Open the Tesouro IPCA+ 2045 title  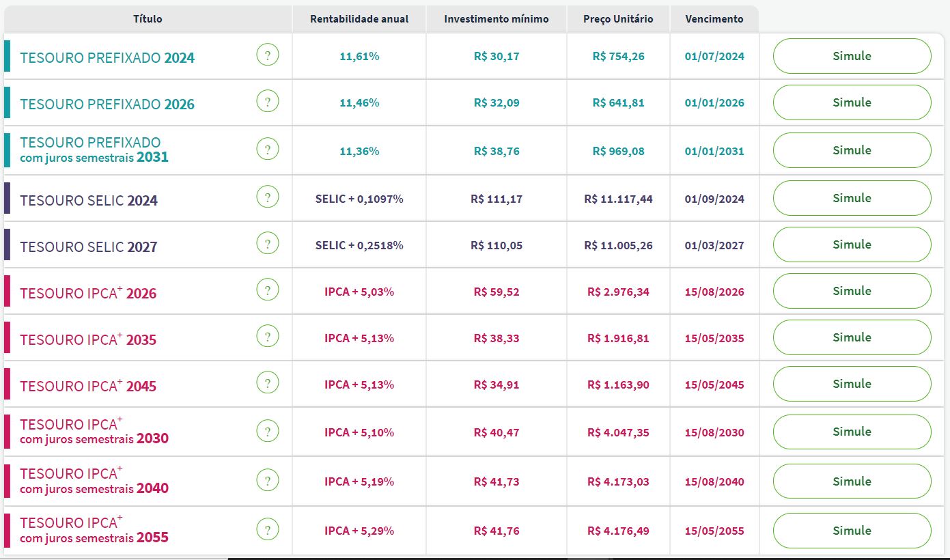pos(88,387)
